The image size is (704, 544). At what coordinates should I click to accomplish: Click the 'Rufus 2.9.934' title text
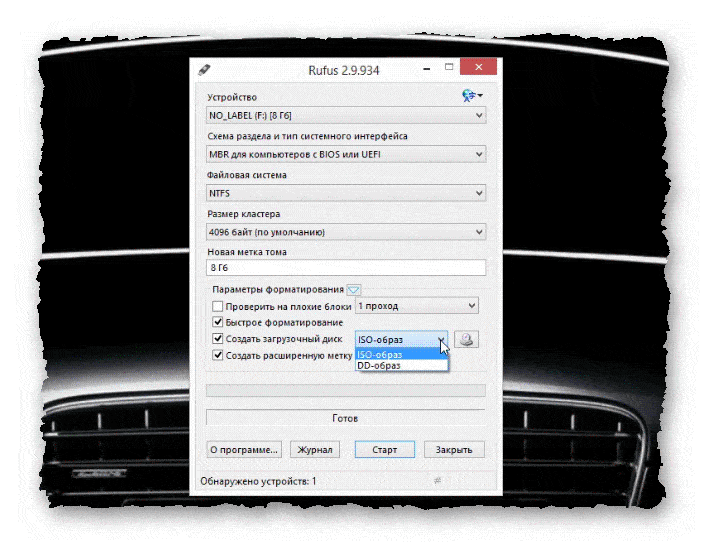pyautogui.click(x=344, y=70)
